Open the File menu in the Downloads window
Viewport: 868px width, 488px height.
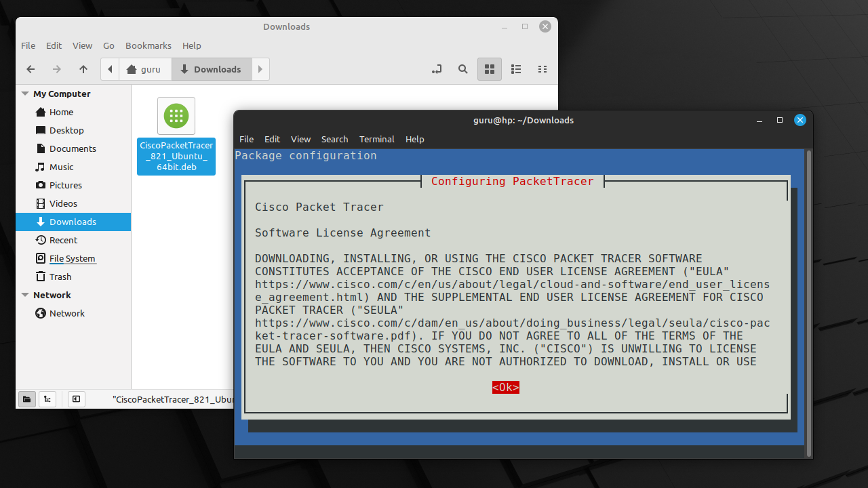(x=28, y=45)
